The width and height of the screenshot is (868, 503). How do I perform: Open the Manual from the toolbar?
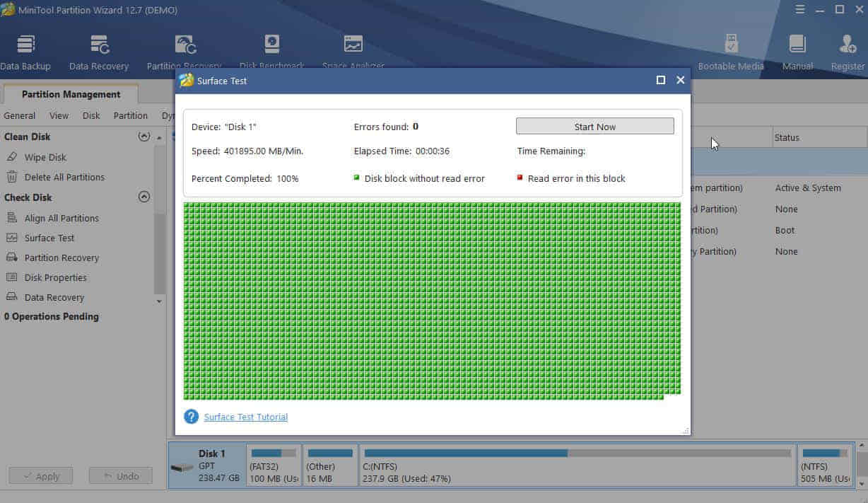797,50
